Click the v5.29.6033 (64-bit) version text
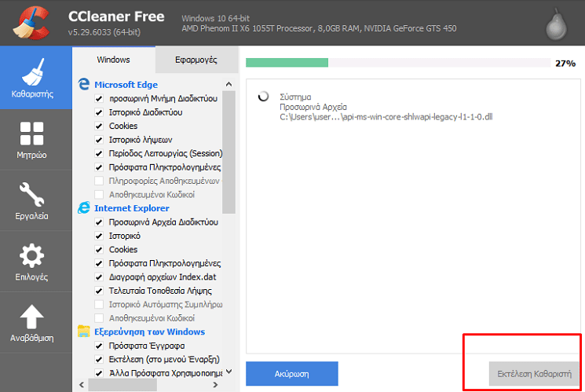585x392 pixels. (104, 32)
